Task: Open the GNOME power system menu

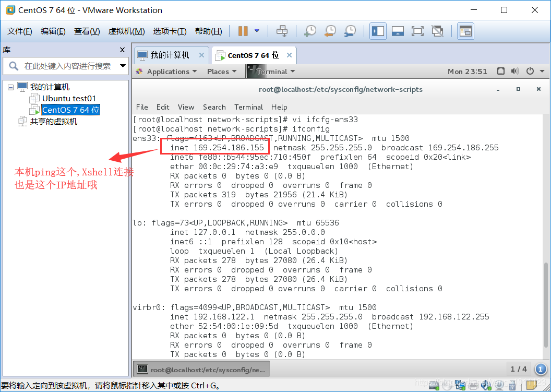Action: tap(530, 71)
